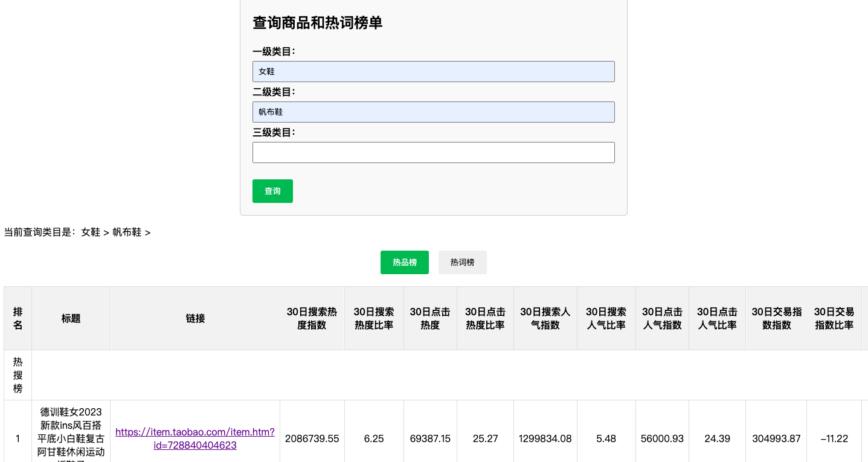
Task: Click the 热搜榜 row label
Action: [x=18, y=375]
